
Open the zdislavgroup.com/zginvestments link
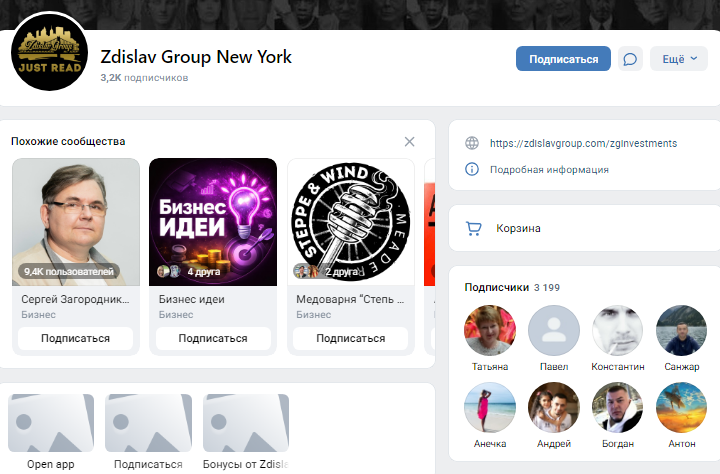[x=583, y=143]
